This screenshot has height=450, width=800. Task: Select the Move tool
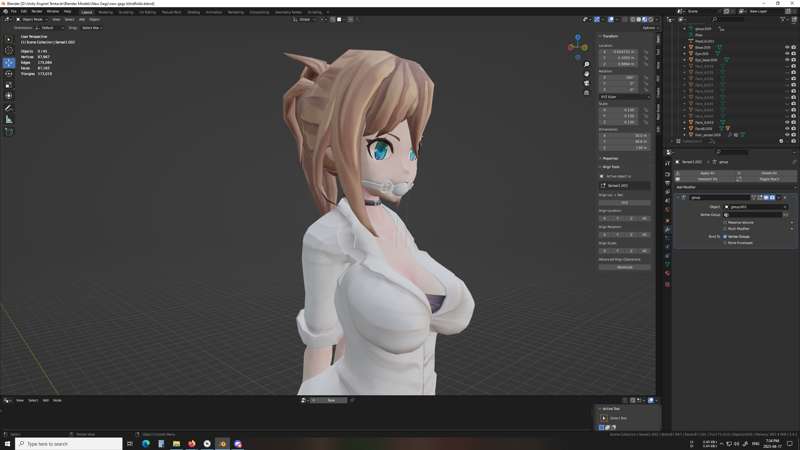pyautogui.click(x=9, y=63)
